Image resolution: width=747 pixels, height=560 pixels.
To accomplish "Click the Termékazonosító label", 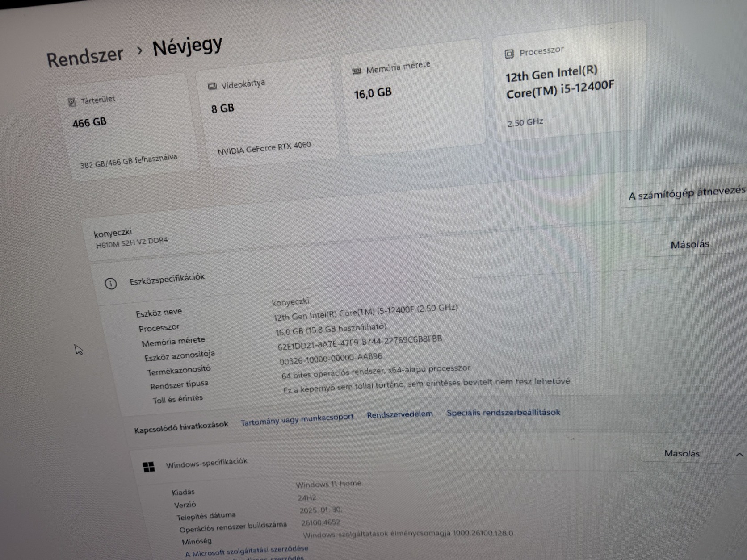I will [x=179, y=370].
